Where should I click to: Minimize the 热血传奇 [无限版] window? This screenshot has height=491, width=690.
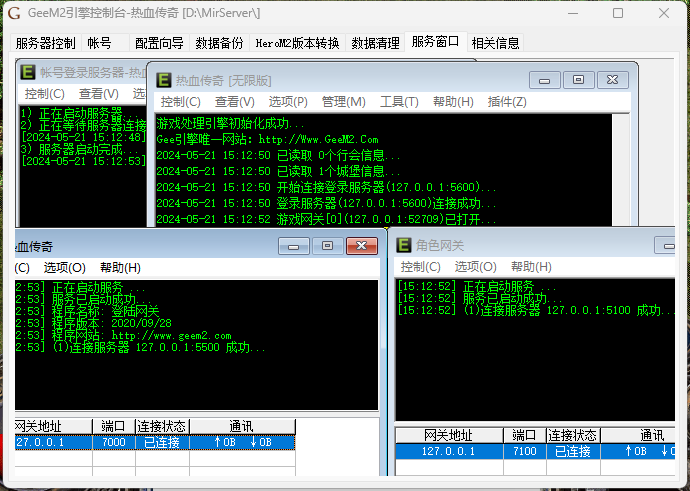(x=545, y=80)
